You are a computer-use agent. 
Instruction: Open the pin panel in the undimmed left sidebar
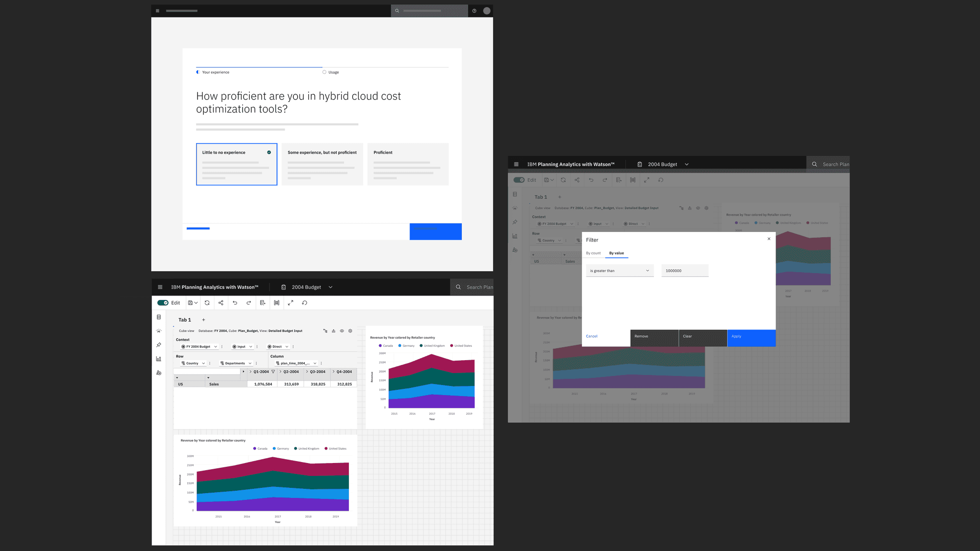coord(159,345)
